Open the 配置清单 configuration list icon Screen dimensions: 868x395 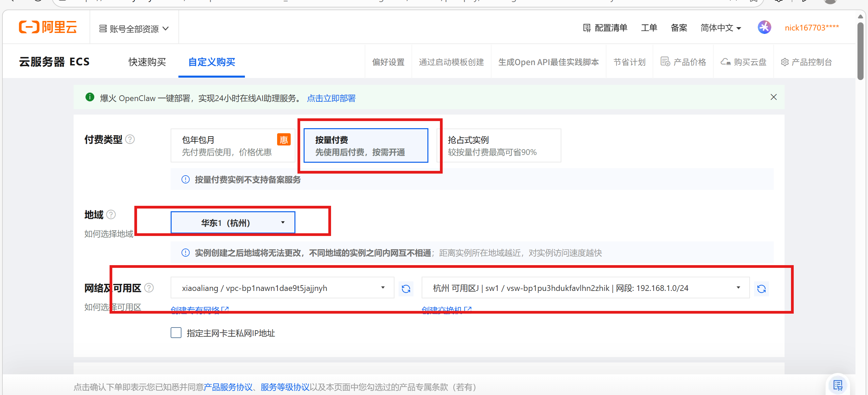(x=586, y=28)
